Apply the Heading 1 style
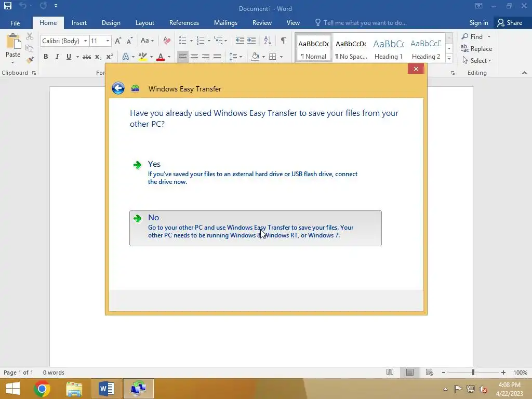Viewport: 532px width, 399px height. click(x=389, y=48)
